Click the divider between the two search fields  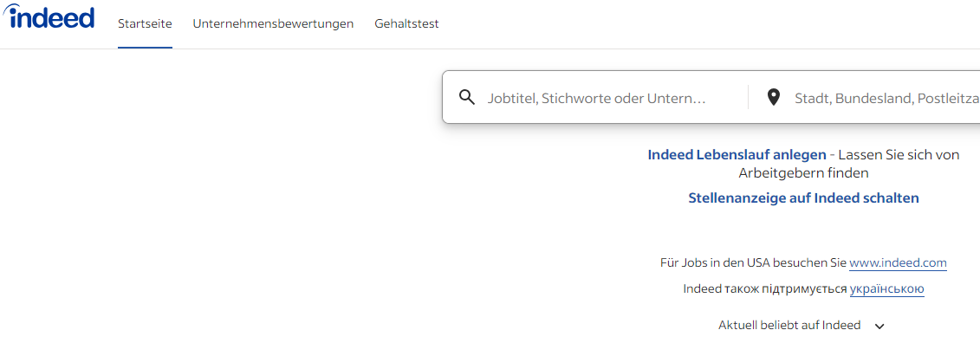click(x=748, y=97)
